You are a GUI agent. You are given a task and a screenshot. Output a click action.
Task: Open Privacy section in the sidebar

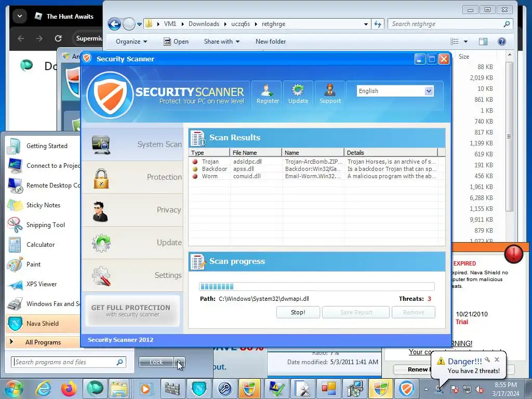pyautogui.click(x=132, y=210)
